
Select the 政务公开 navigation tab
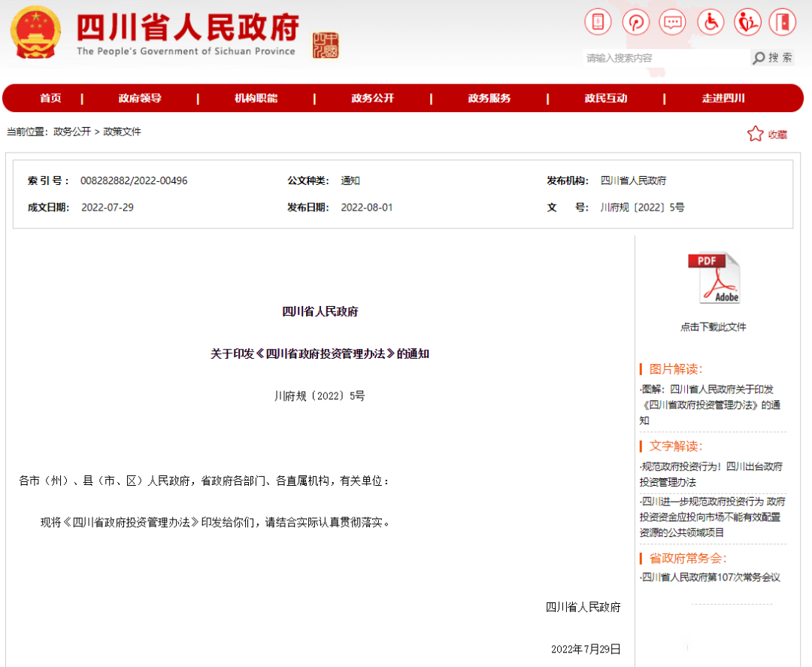pyautogui.click(x=371, y=98)
